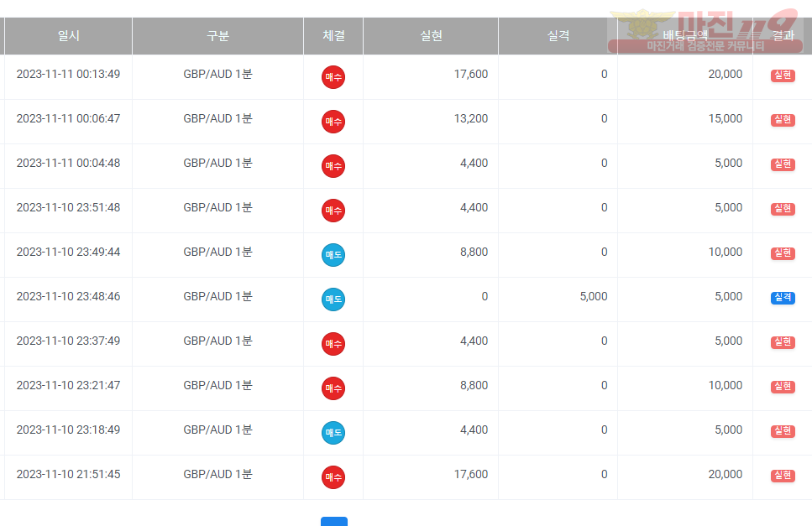Image resolution: width=812 pixels, height=526 pixels.
Task: Click the 실현 badge in the 23:51:48 row
Action: click(x=783, y=208)
